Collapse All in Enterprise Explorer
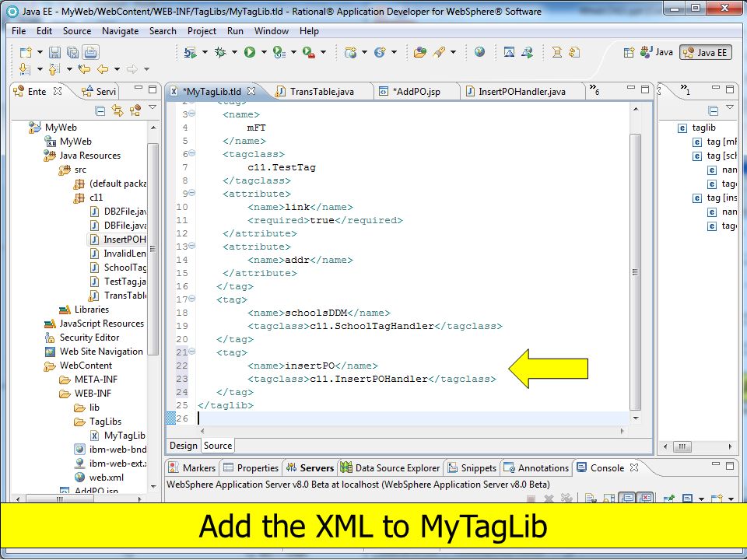Image resolution: width=747 pixels, height=560 pixels. 100,111
